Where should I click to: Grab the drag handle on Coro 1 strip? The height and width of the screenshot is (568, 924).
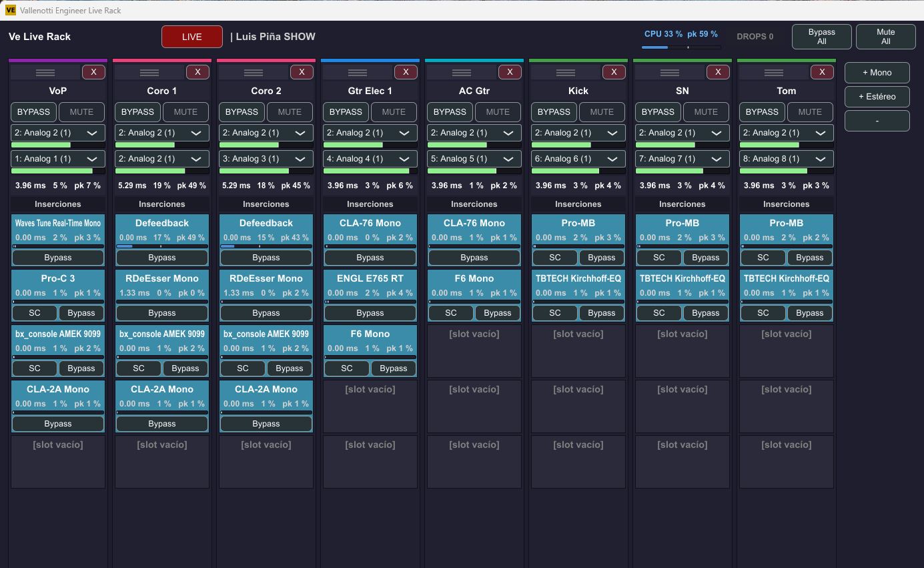[x=149, y=72]
